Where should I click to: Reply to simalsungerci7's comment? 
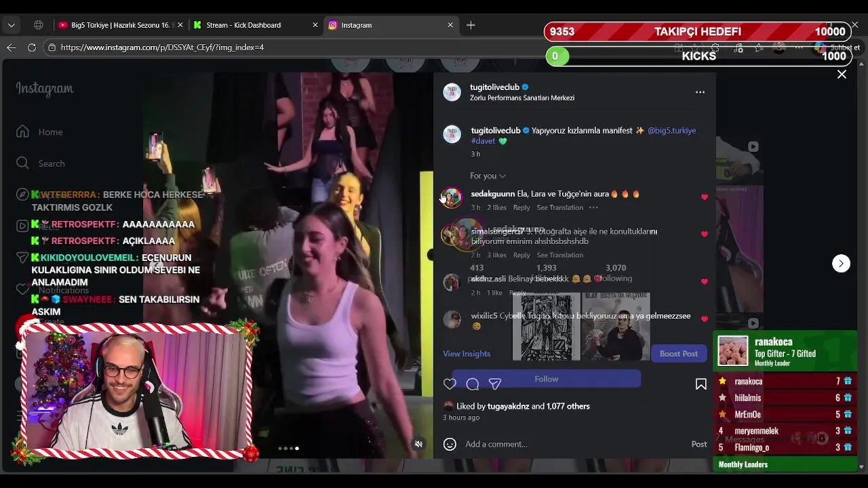click(x=521, y=255)
